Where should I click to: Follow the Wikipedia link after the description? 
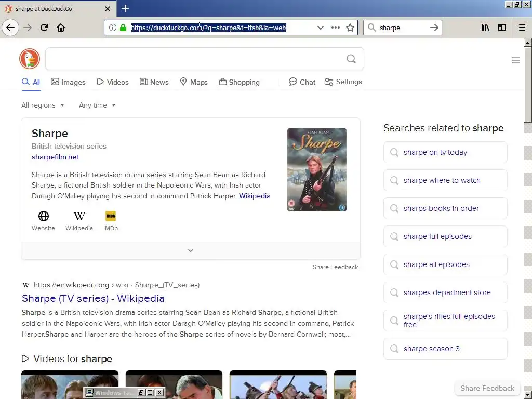(x=255, y=196)
